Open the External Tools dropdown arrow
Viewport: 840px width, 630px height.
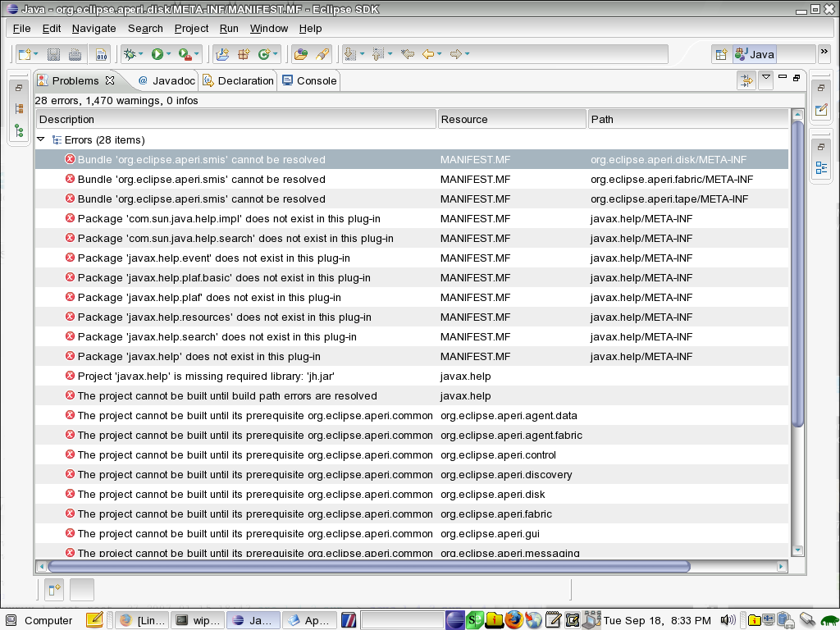coord(197,54)
